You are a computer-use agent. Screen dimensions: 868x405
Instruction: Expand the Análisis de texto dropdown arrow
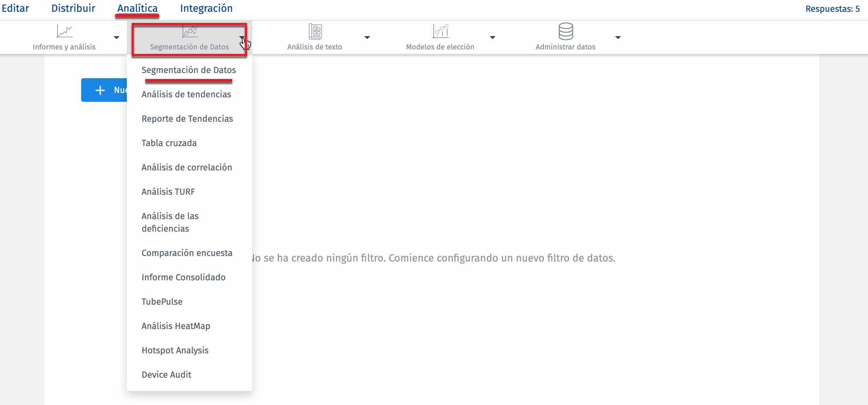(367, 38)
